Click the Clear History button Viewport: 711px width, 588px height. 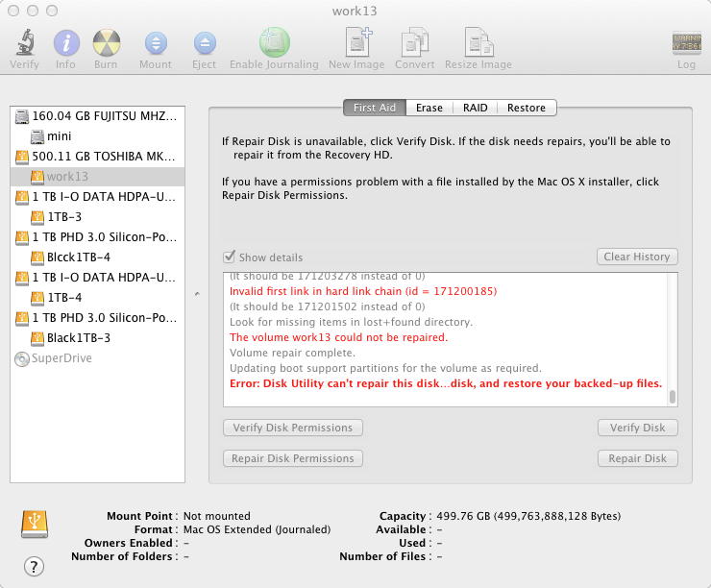click(x=637, y=257)
